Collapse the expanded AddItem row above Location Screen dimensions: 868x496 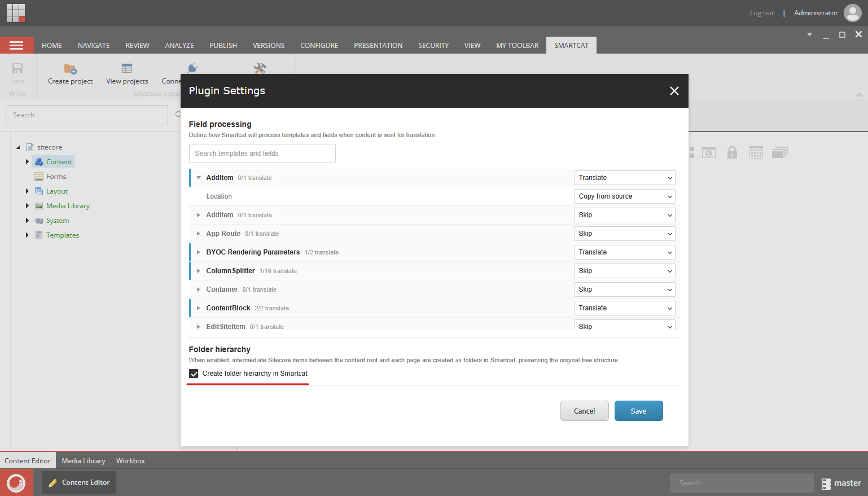(199, 178)
